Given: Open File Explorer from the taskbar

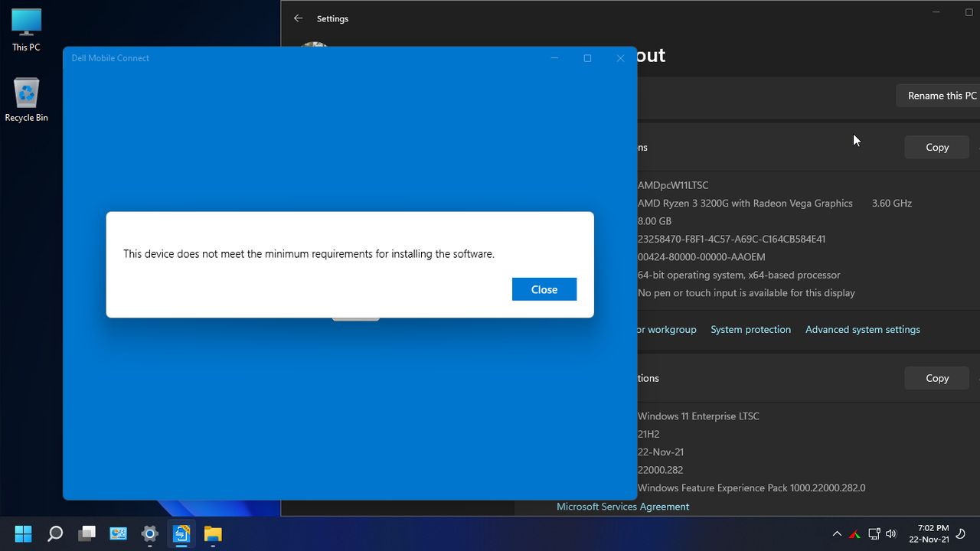Looking at the screenshot, I should click(x=212, y=533).
